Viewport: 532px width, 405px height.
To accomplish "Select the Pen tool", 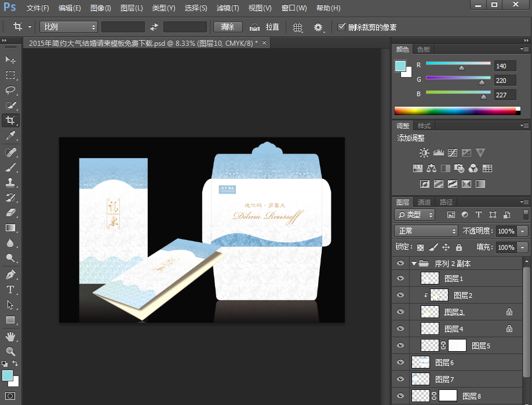I will [10, 273].
